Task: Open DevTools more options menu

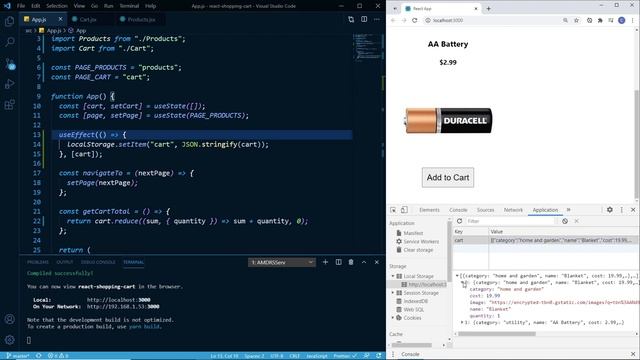Action: pyautogui.click(x=622, y=210)
